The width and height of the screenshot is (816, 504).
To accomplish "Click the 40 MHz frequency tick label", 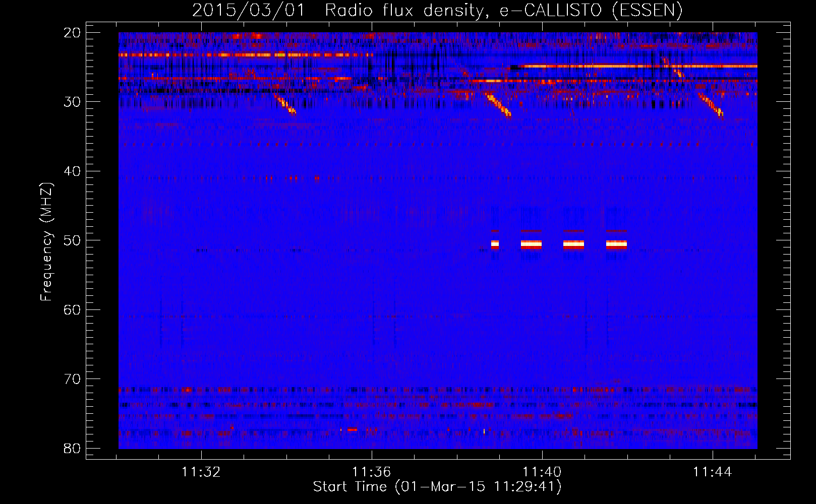I will [x=72, y=171].
